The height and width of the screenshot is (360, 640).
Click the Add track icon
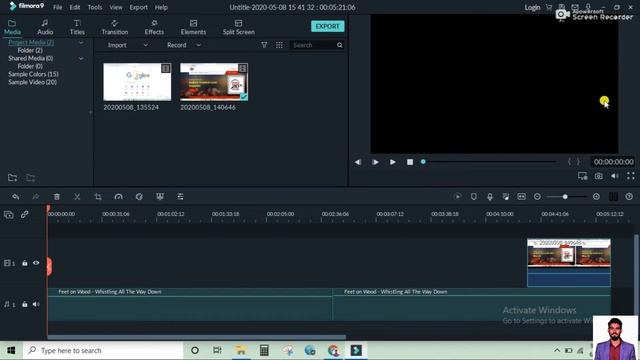[x=9, y=215]
